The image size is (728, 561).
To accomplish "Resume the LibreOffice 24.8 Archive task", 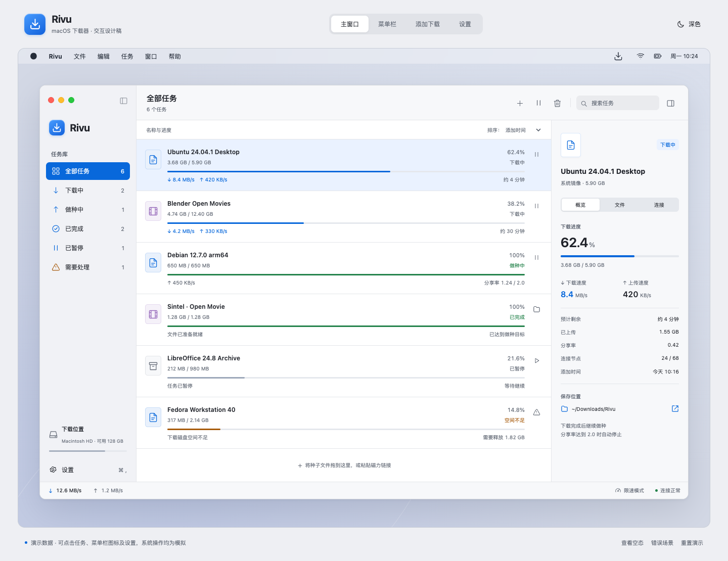I will (537, 361).
